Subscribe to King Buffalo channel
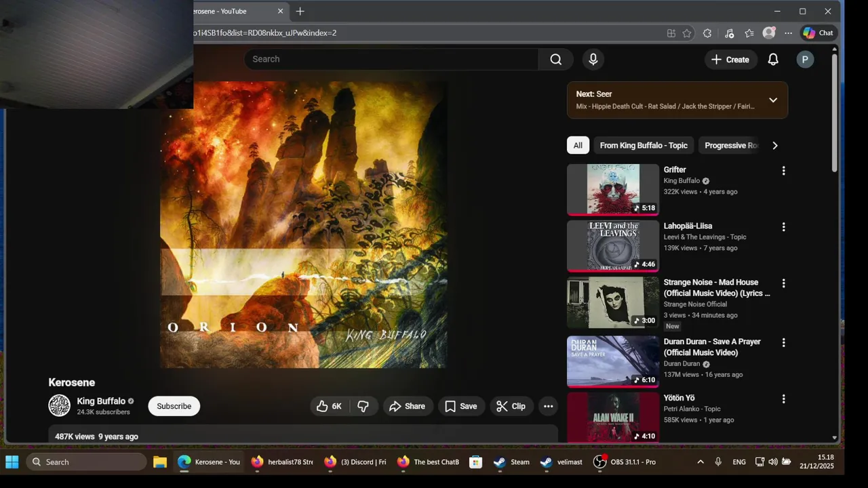This screenshot has height=488, width=868. tap(174, 406)
